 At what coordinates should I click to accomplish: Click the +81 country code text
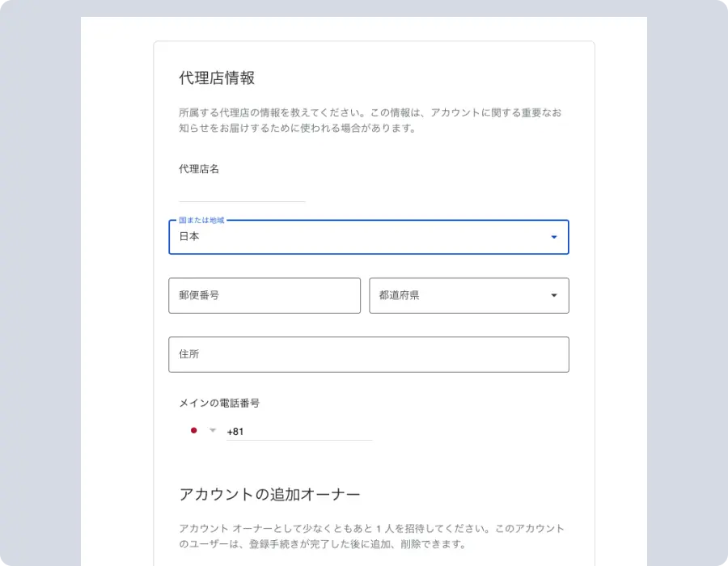pyautogui.click(x=235, y=432)
